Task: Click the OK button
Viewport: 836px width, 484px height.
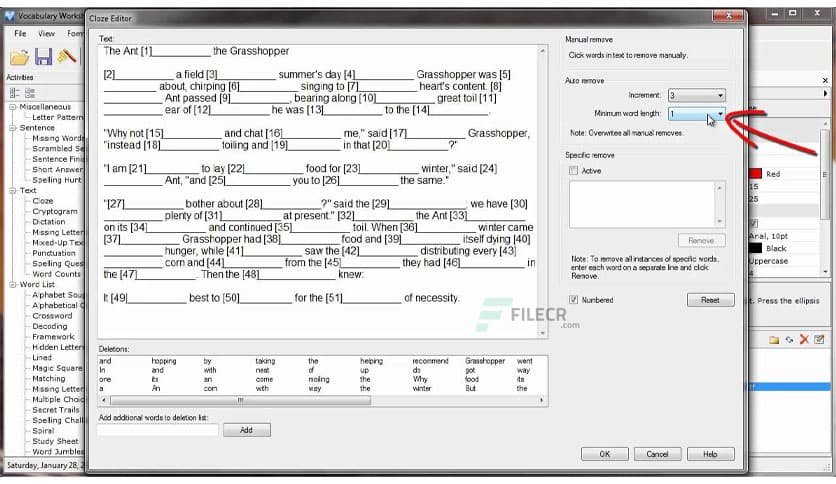Action: [x=605, y=454]
